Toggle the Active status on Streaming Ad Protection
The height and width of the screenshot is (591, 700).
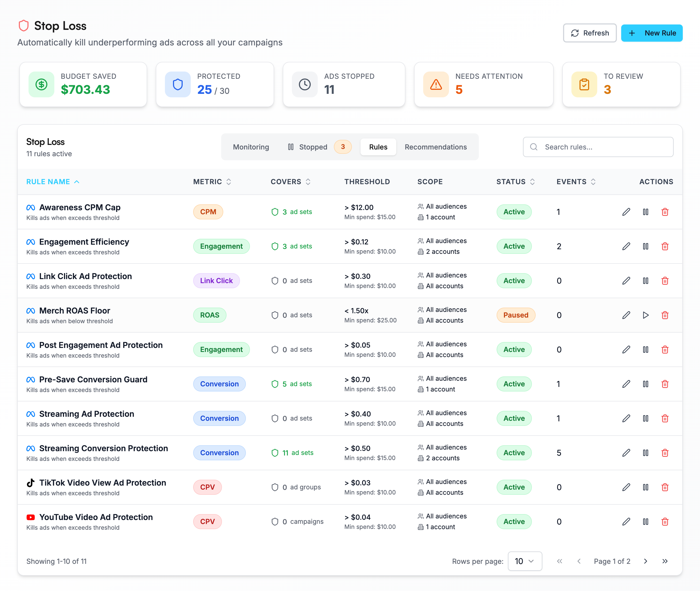(514, 418)
